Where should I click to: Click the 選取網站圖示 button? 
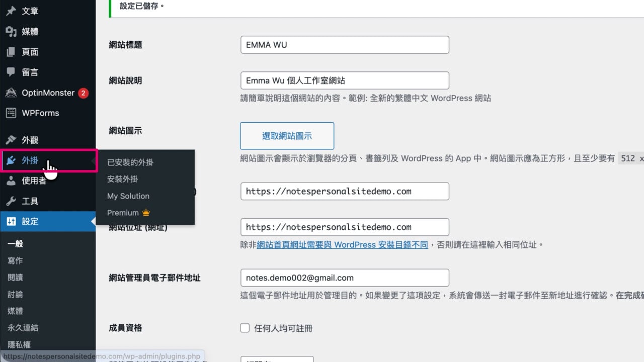click(x=287, y=136)
